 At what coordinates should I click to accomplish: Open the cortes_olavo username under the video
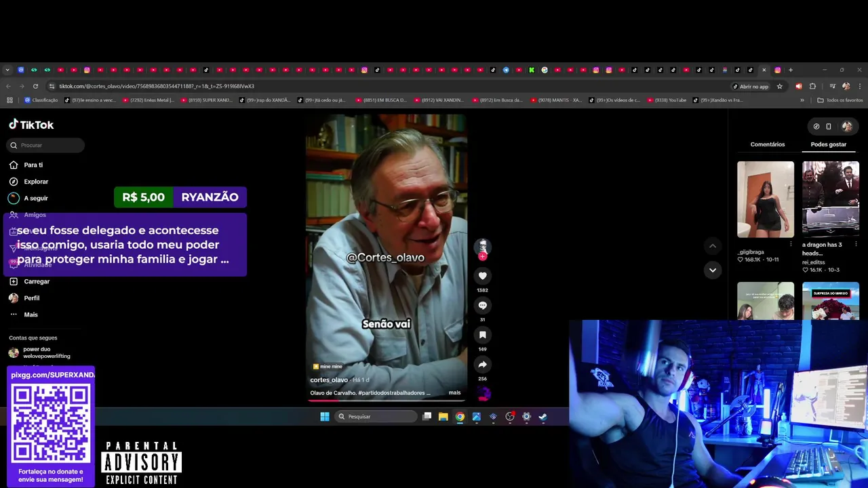point(329,380)
